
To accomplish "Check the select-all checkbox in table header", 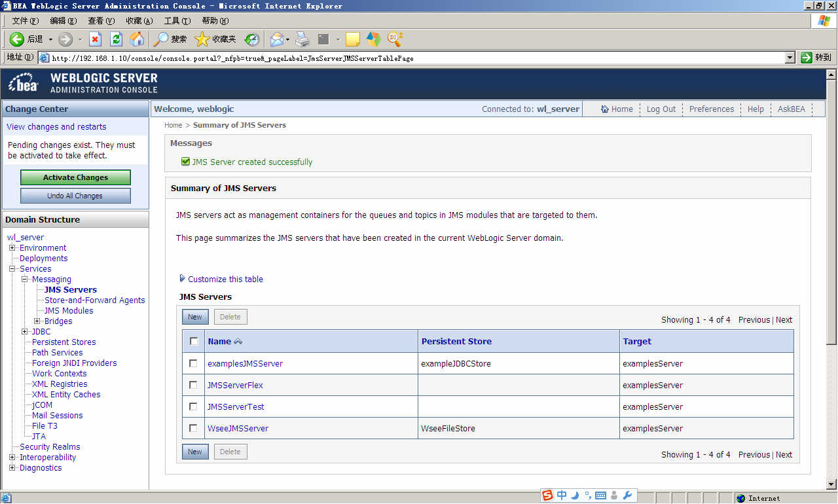I will tap(194, 341).
